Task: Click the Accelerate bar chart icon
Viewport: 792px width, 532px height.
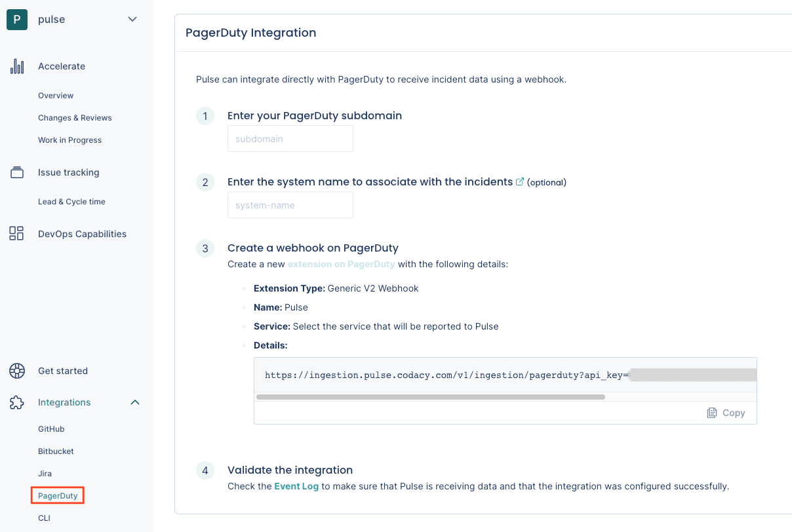Action: 16,66
